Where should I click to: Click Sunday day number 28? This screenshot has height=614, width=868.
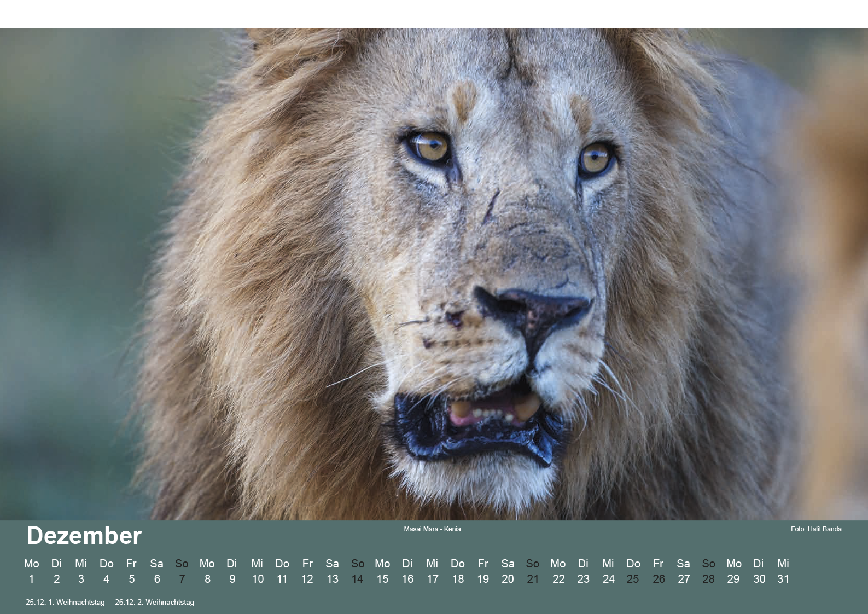[708, 579]
